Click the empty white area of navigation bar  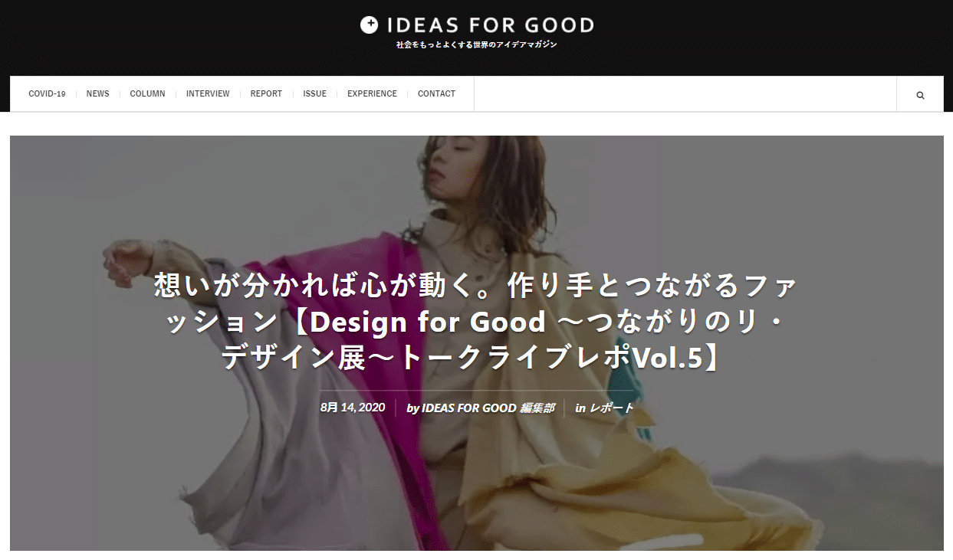point(685,93)
